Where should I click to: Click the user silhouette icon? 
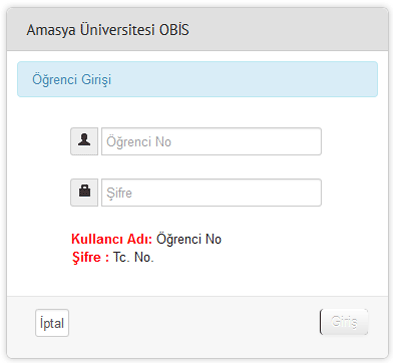tap(84, 141)
